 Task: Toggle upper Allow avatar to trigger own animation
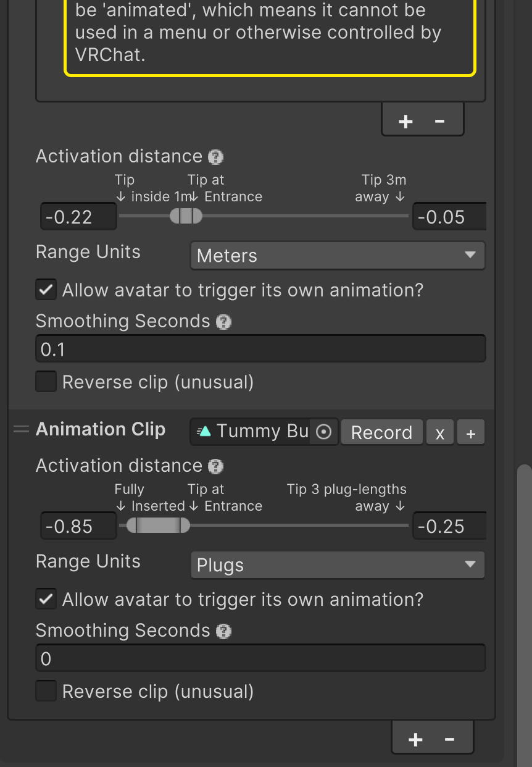[x=46, y=290]
